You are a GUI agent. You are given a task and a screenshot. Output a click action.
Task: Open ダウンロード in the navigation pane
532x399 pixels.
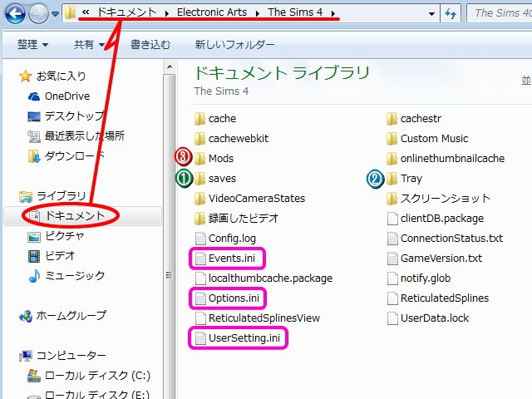coord(66,156)
